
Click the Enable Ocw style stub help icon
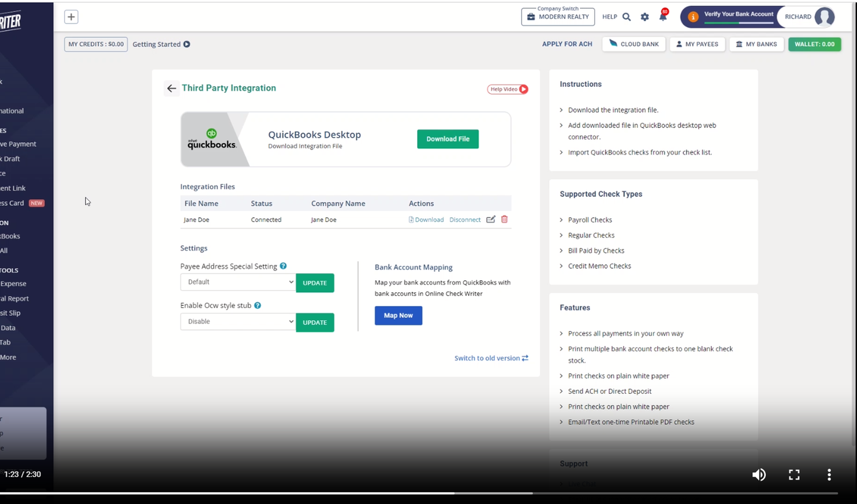(258, 305)
